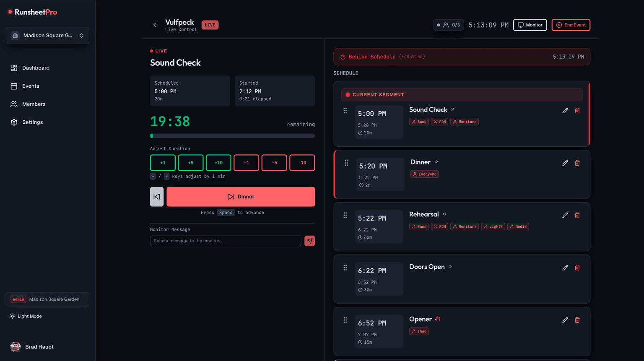
Task: Click the Lights tag on Rehearsal
Action: 493,226
